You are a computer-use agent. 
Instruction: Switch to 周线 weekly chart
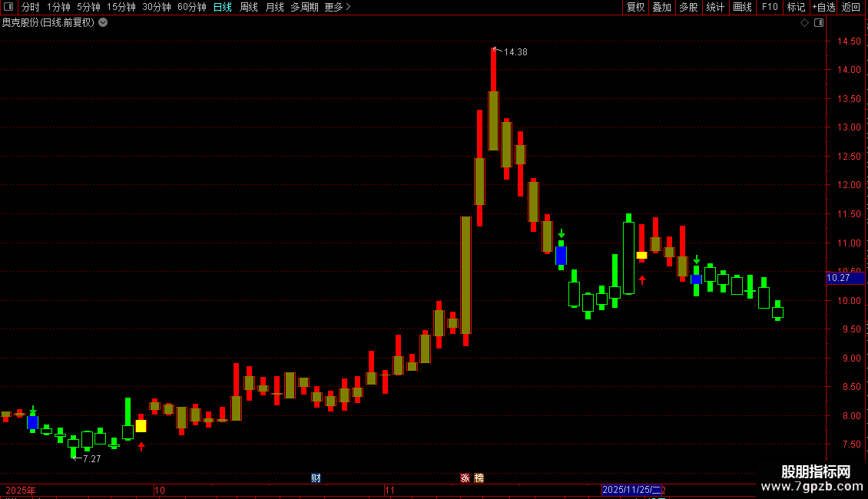249,7
